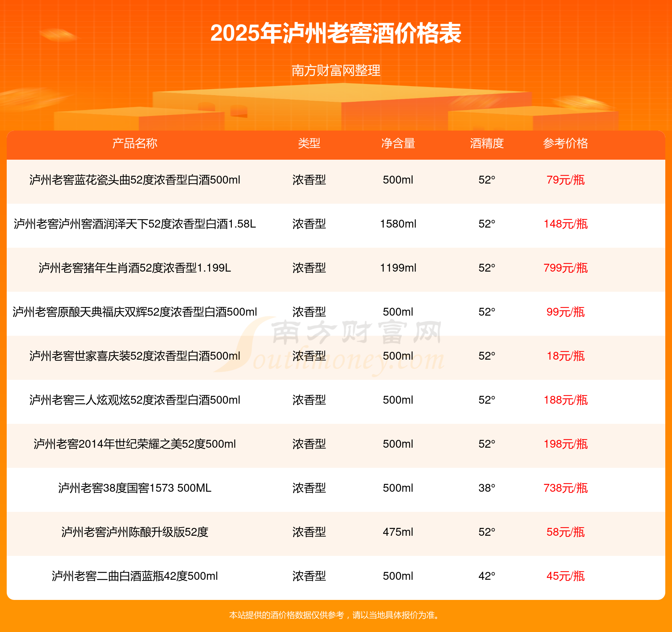The image size is (672, 632).
Task: Click product name 泸州老窖原酿天典福庆双辉52度浓香型白酒500ml
Action: tap(135, 312)
